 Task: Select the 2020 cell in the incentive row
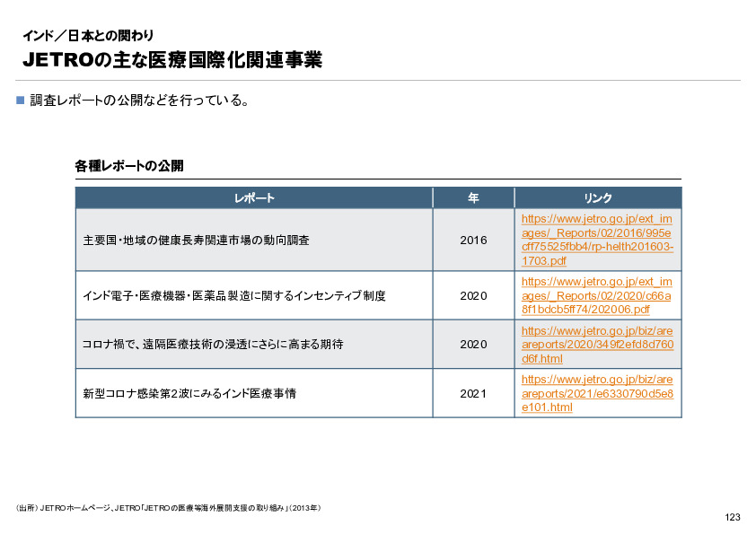[x=473, y=294]
